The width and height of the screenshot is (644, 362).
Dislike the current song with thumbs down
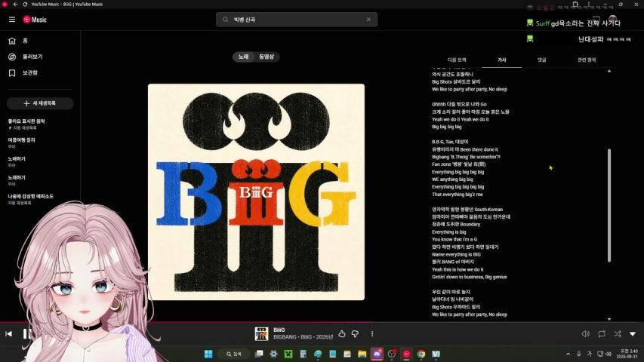click(x=356, y=334)
